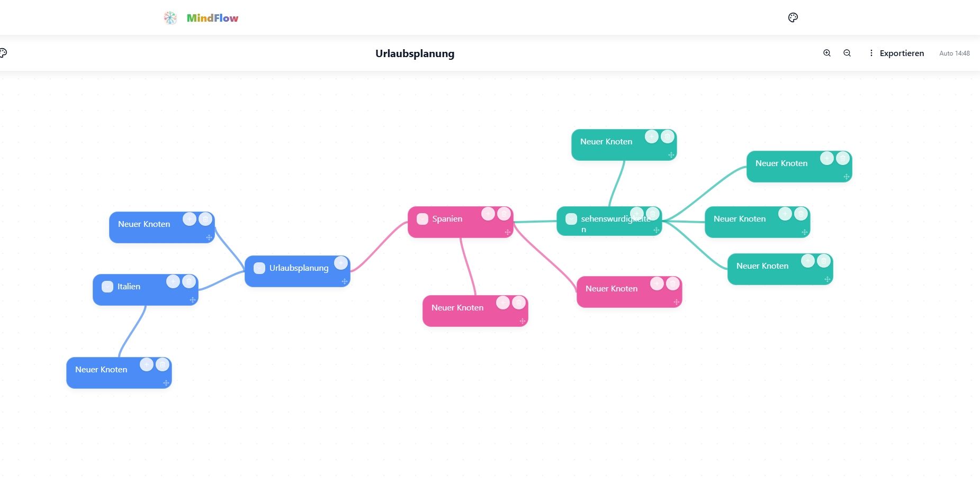Add a child node to Spanien
The height and width of the screenshot is (485, 980).
pos(488,214)
